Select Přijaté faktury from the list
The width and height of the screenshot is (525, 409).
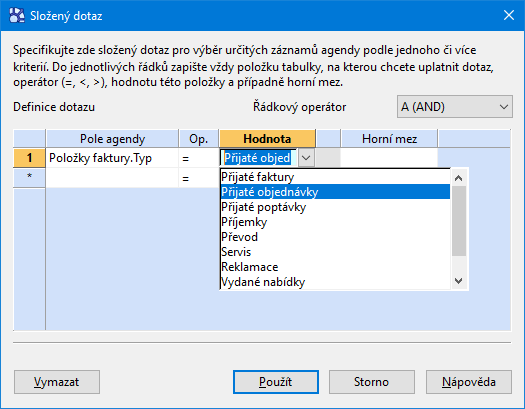(x=335, y=177)
